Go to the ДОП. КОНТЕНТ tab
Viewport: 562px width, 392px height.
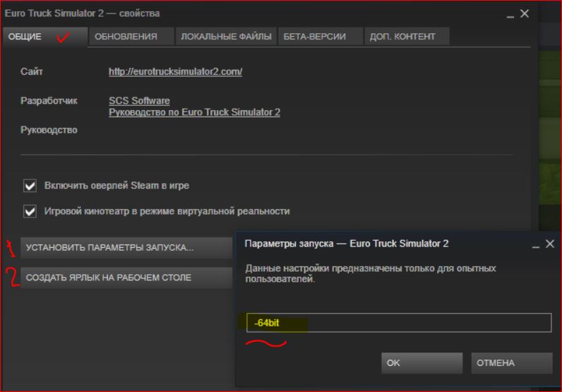click(x=407, y=37)
